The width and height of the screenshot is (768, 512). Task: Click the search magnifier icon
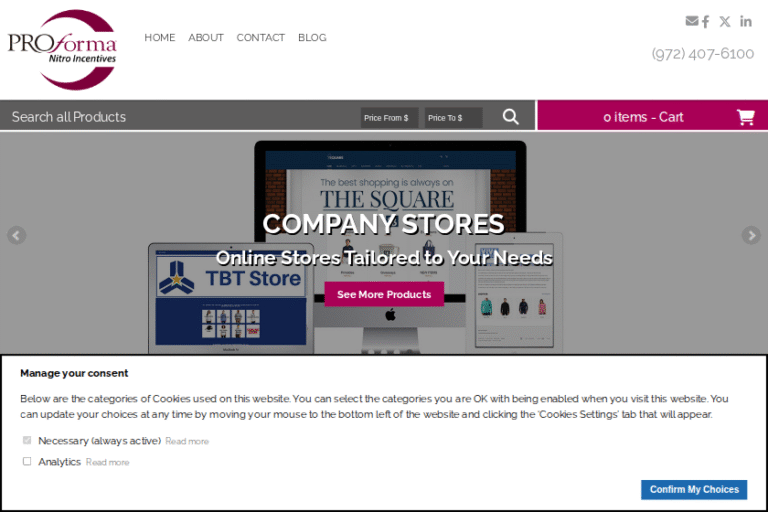tap(510, 117)
